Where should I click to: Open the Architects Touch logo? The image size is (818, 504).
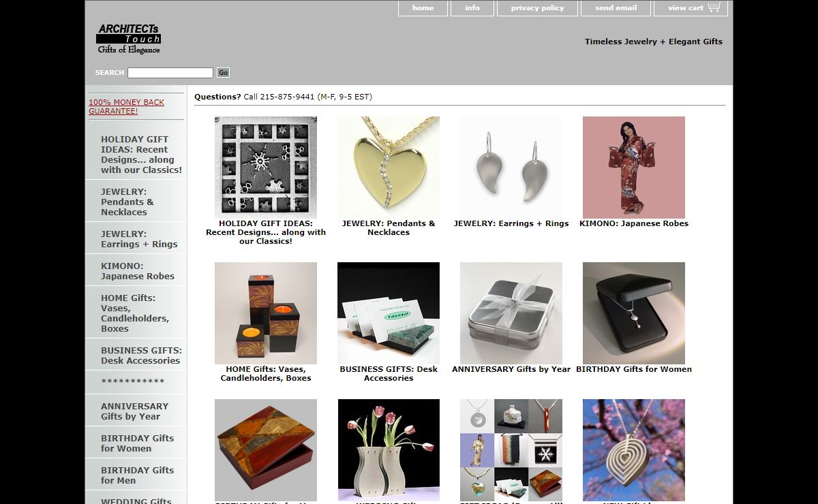tap(128, 40)
